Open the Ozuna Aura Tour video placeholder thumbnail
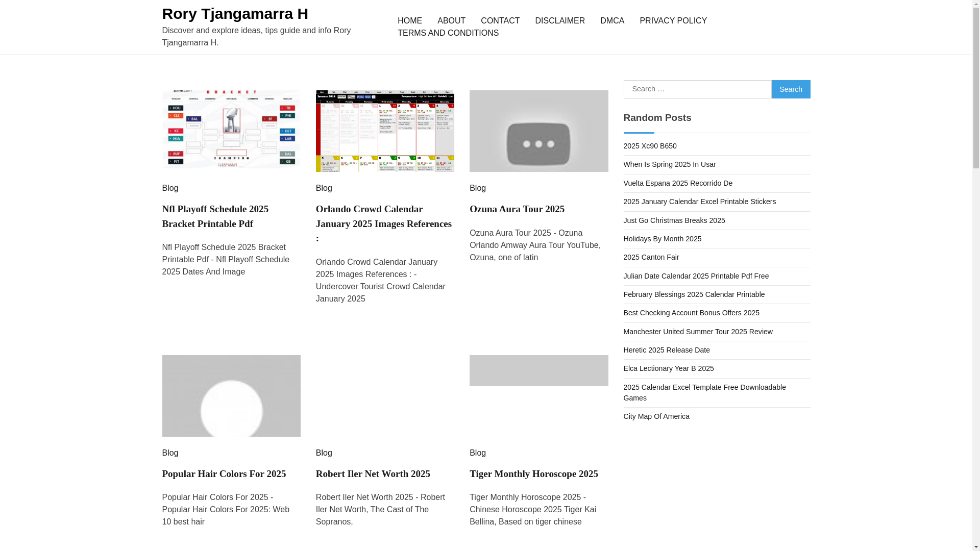This screenshot has width=980, height=551. (538, 131)
